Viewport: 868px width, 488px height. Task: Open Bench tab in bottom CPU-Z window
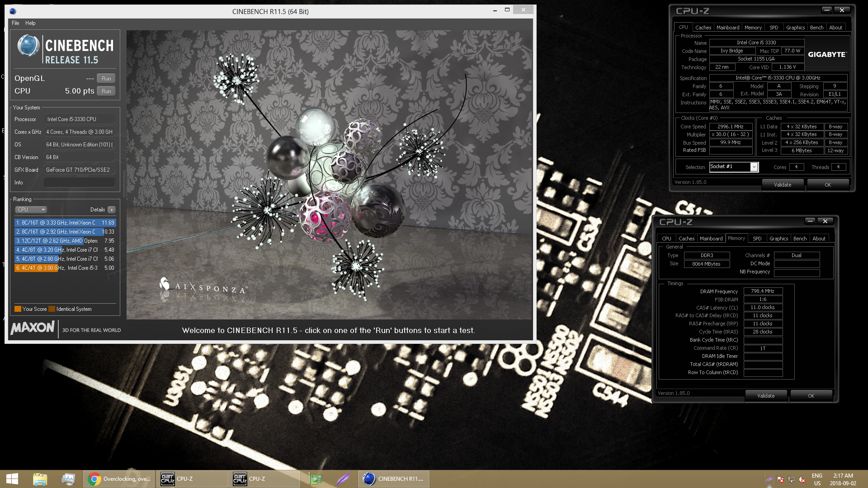(x=800, y=239)
